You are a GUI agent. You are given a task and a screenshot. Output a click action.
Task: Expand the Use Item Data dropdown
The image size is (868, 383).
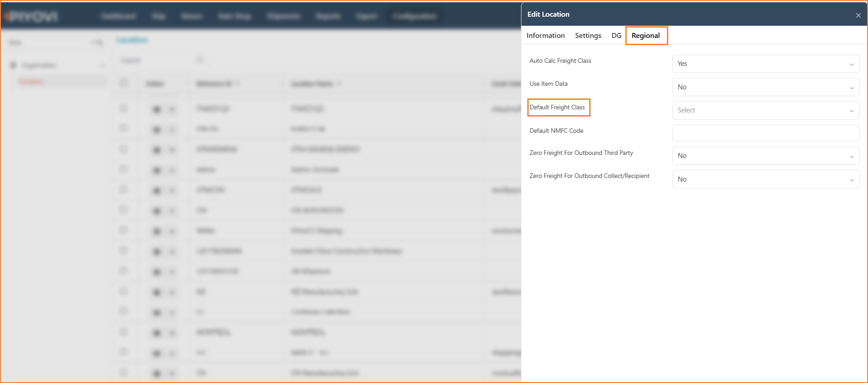(766, 87)
